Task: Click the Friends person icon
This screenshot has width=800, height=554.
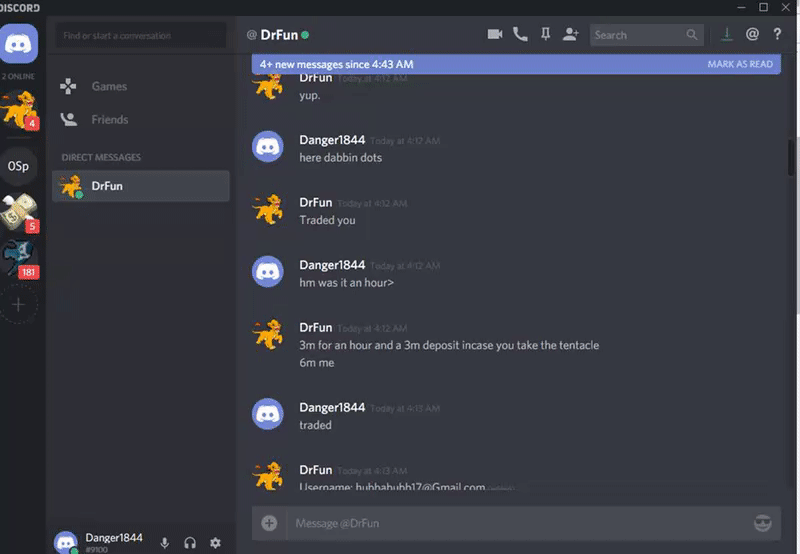Action: pyautogui.click(x=68, y=119)
